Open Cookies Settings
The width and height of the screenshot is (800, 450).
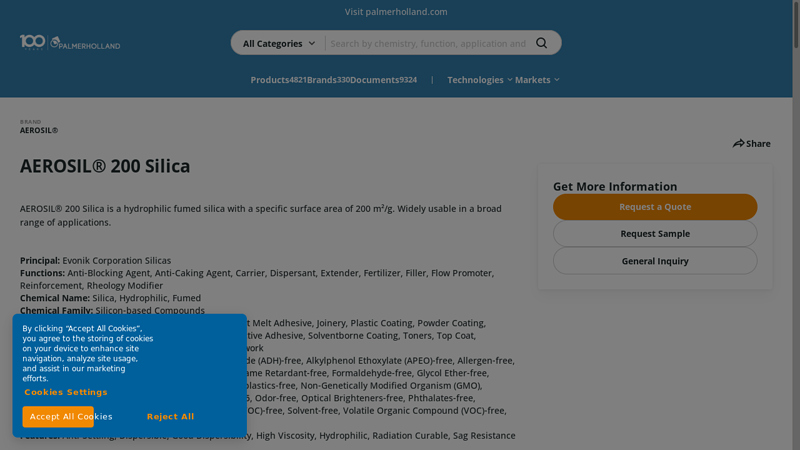click(x=66, y=392)
